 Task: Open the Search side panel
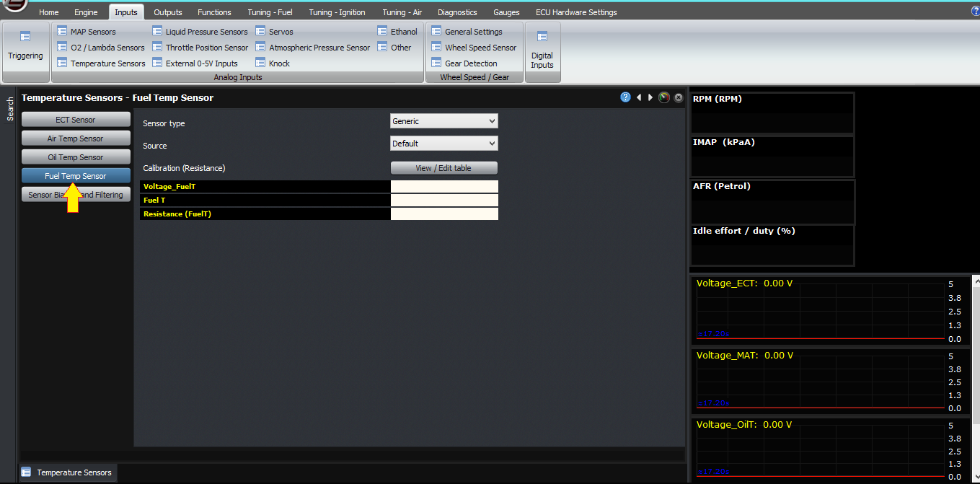tap(10, 109)
